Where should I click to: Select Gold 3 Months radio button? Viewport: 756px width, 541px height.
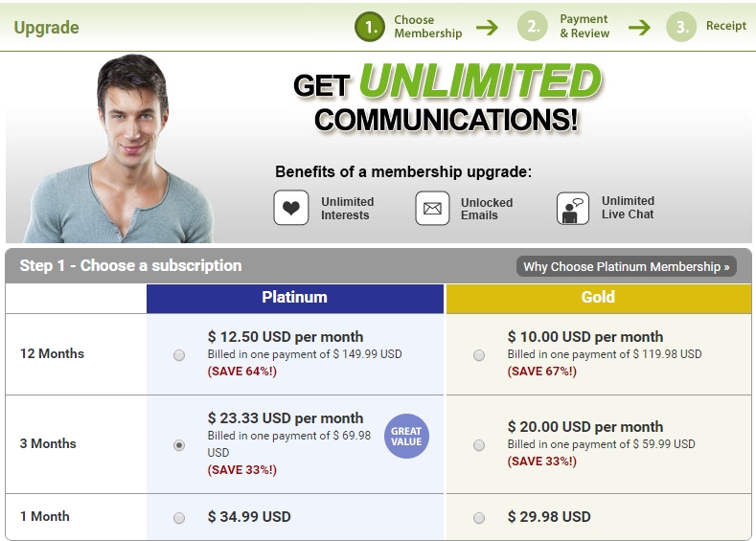pos(479,445)
